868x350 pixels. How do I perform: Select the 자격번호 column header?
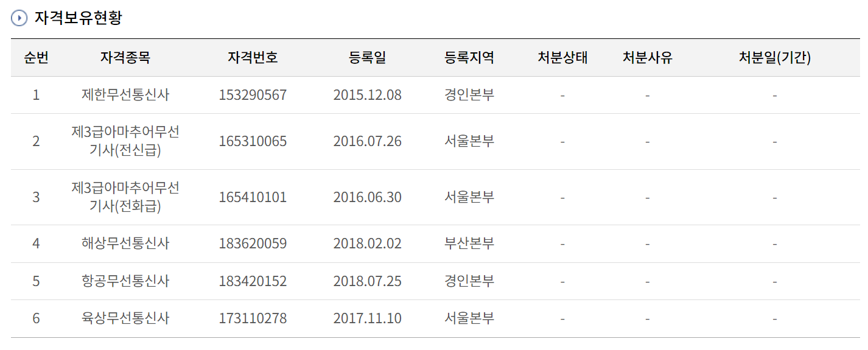[x=253, y=58]
